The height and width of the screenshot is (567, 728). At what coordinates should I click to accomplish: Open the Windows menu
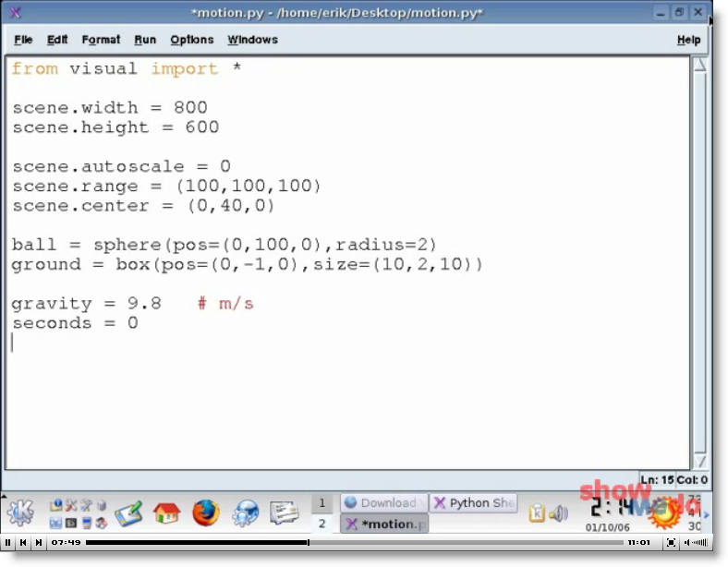tap(252, 40)
